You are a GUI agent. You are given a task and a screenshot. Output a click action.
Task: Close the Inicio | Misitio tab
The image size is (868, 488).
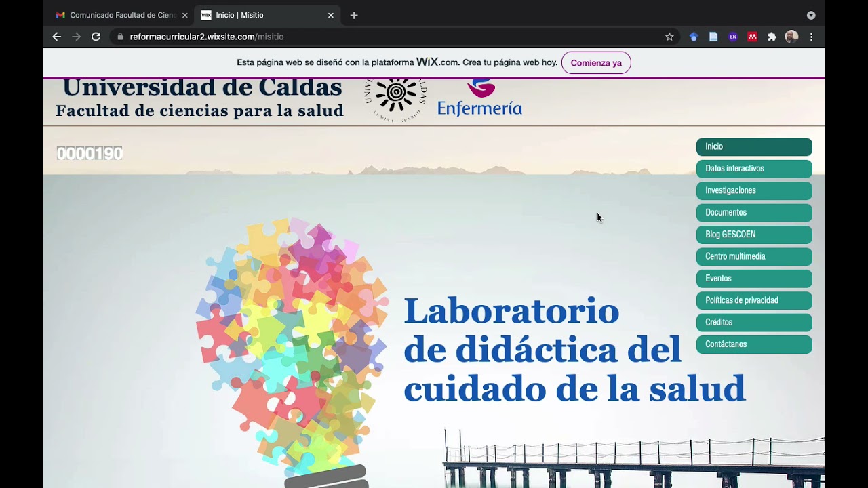pos(331,15)
